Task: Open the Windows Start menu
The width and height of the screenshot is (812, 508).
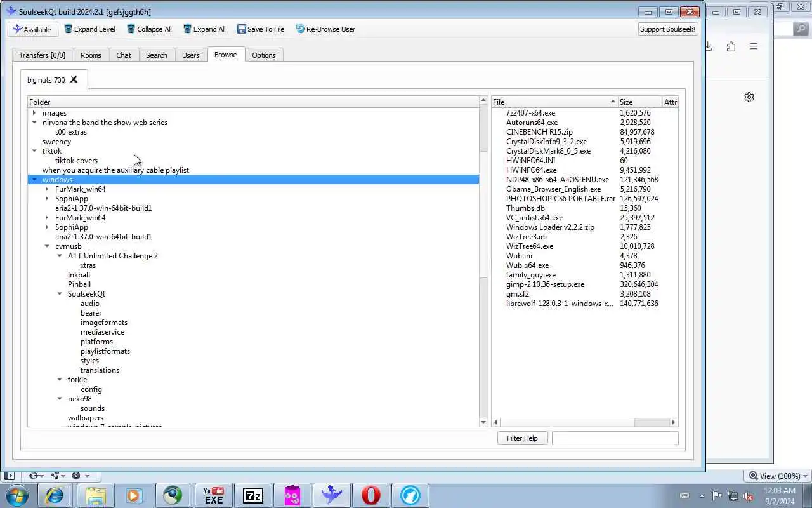Action: pos(16,495)
